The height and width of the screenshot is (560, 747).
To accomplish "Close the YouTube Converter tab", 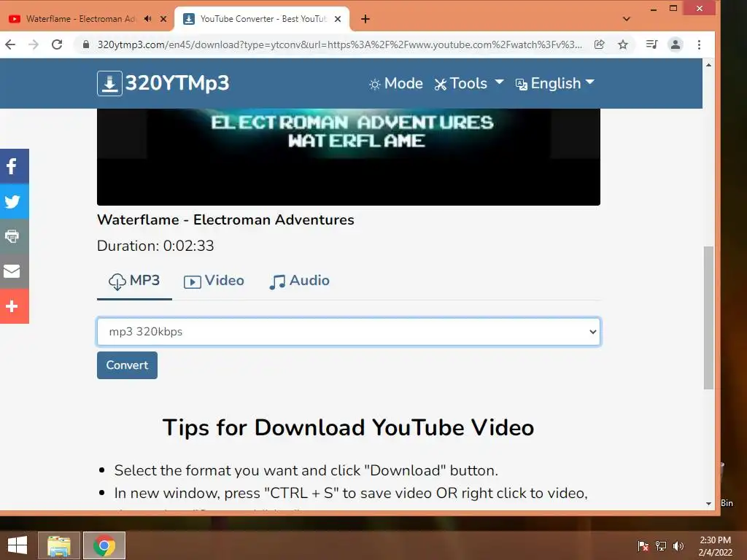I will pos(338,19).
